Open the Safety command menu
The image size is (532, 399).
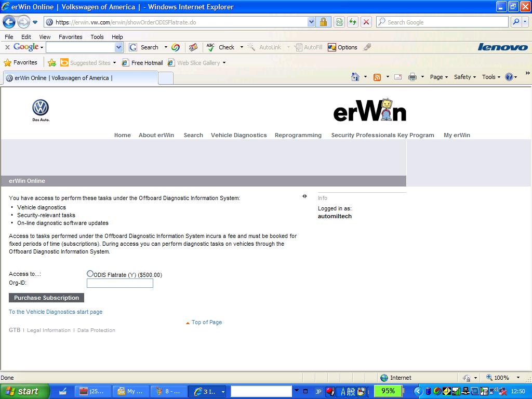(x=465, y=77)
